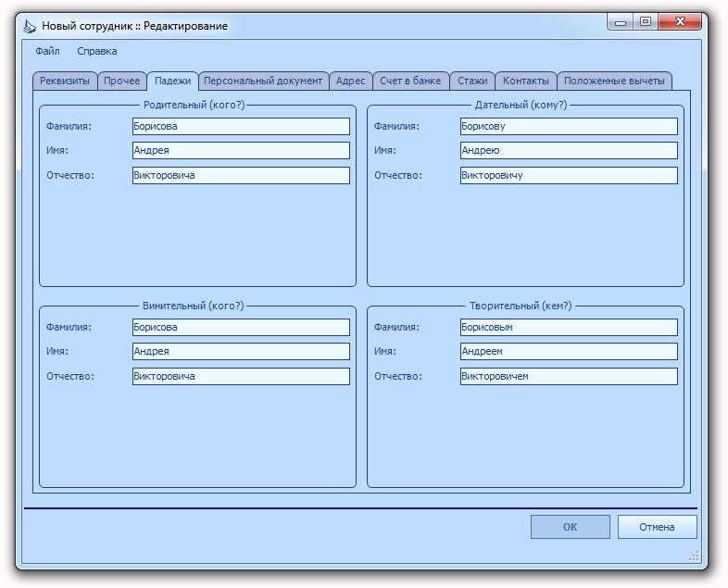The width and height of the screenshot is (728, 588).
Task: Focus Дательный Отчество field with Викторовичу
Action: 569,175
